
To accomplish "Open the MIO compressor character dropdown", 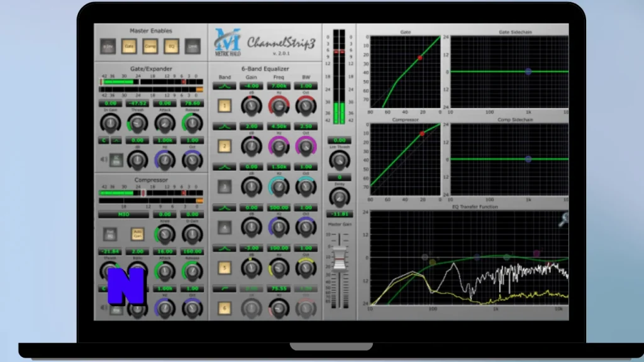I will click(x=124, y=214).
